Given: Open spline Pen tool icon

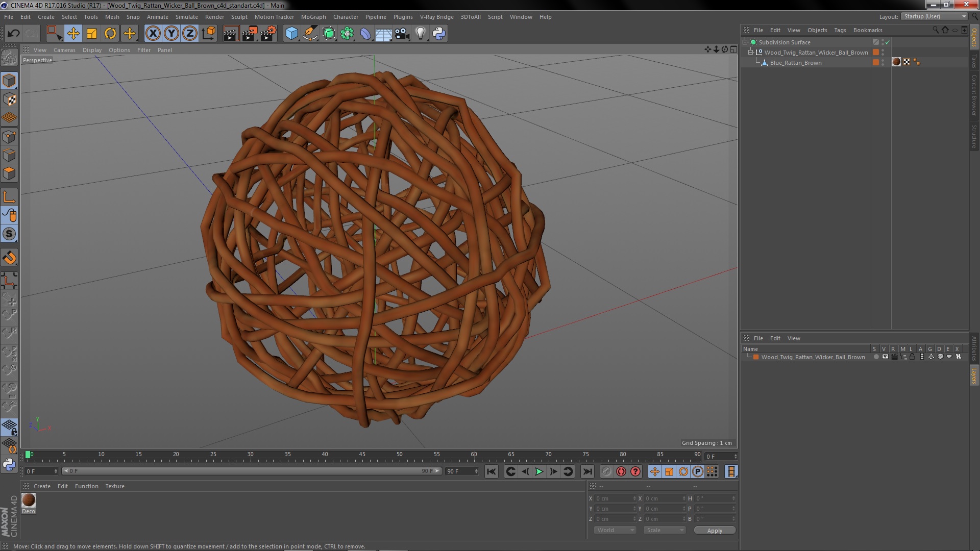Looking at the screenshot, I should click(x=310, y=34).
